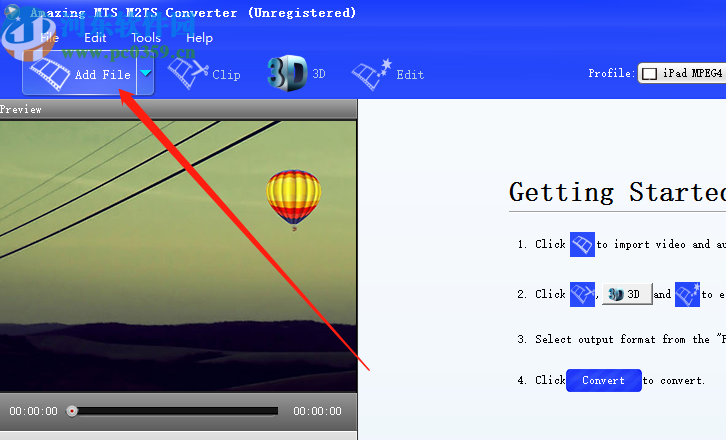Viewport: 726px width, 440px height.
Task: Expand the Add File dropdown arrow
Action: [x=145, y=74]
